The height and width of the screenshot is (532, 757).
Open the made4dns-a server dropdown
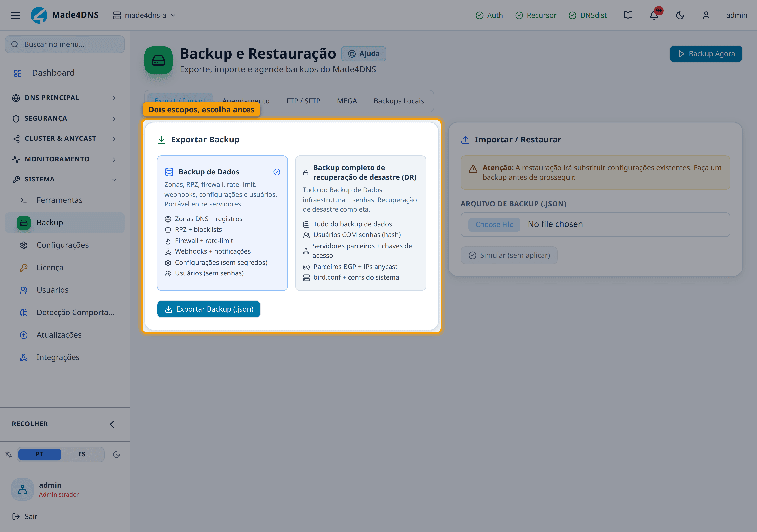(x=145, y=15)
